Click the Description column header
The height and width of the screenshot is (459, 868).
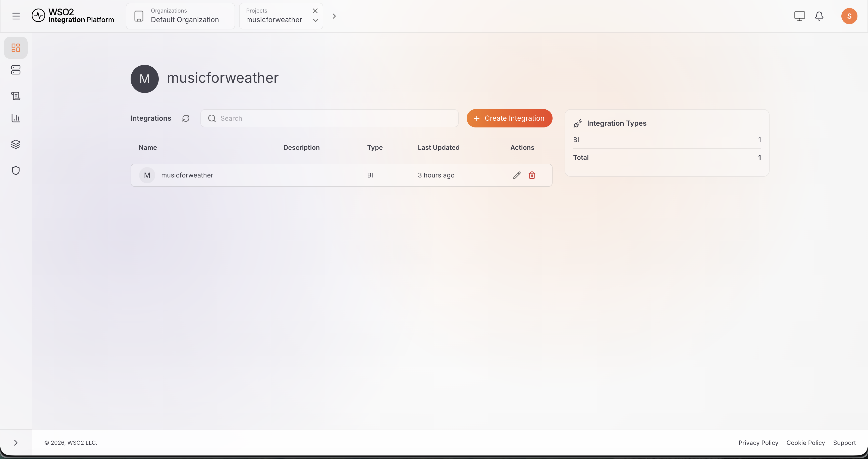pos(301,147)
